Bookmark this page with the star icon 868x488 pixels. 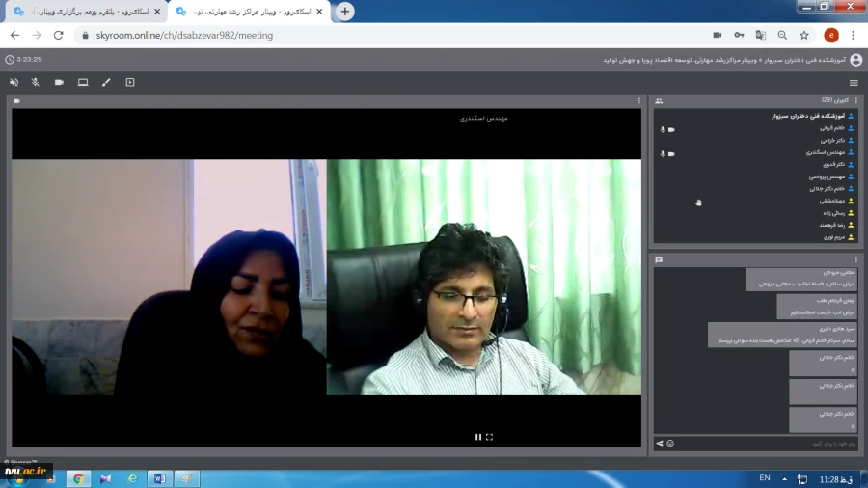803,35
